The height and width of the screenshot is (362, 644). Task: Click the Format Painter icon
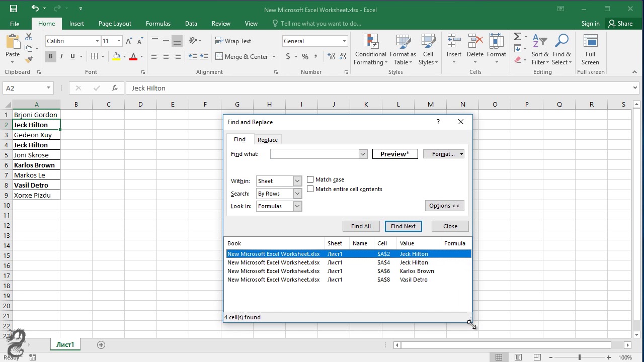tap(29, 59)
